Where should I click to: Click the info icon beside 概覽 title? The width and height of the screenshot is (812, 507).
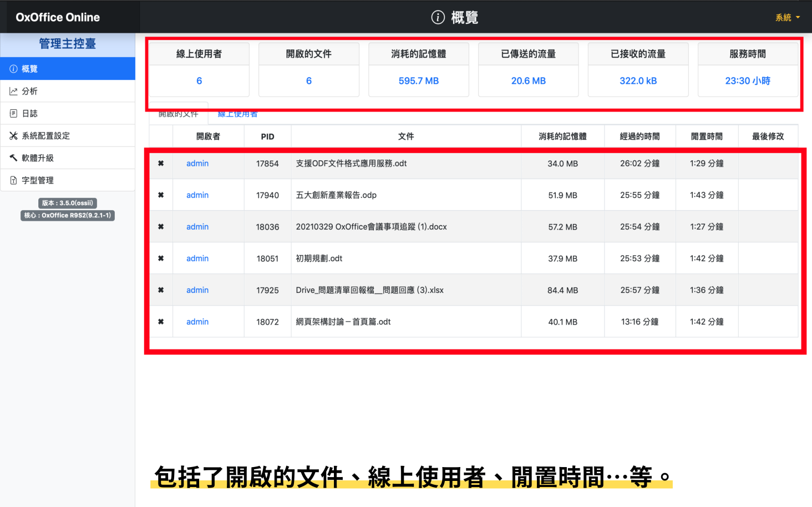click(x=438, y=17)
